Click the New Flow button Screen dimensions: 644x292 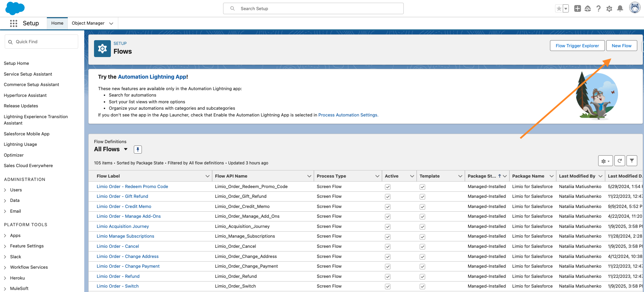click(621, 46)
